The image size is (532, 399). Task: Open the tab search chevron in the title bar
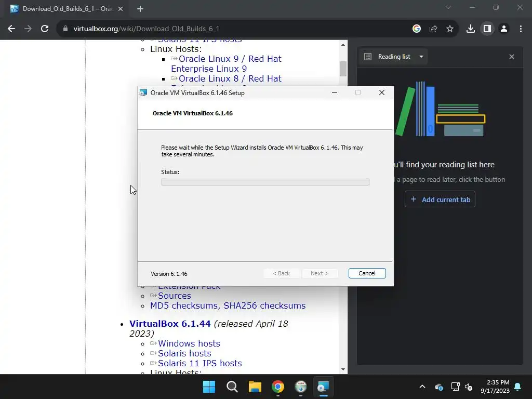pyautogui.click(x=448, y=7)
